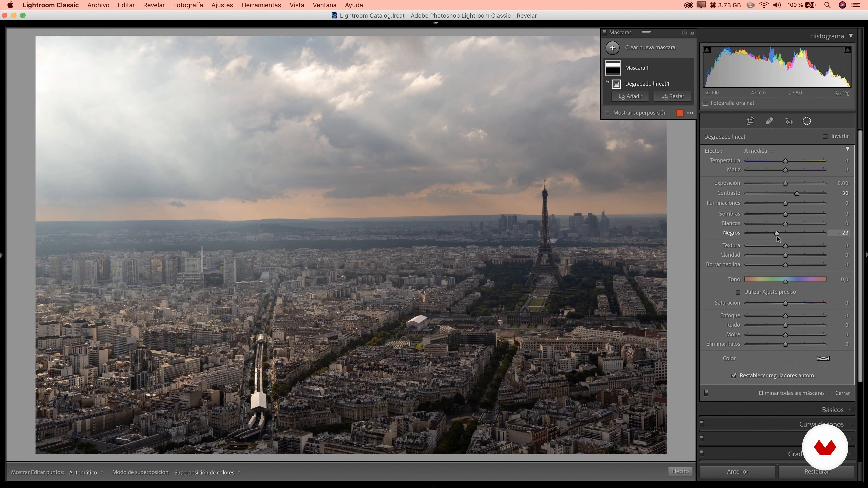
Task: Collapse Masks panel with double arrow
Action: point(692,33)
